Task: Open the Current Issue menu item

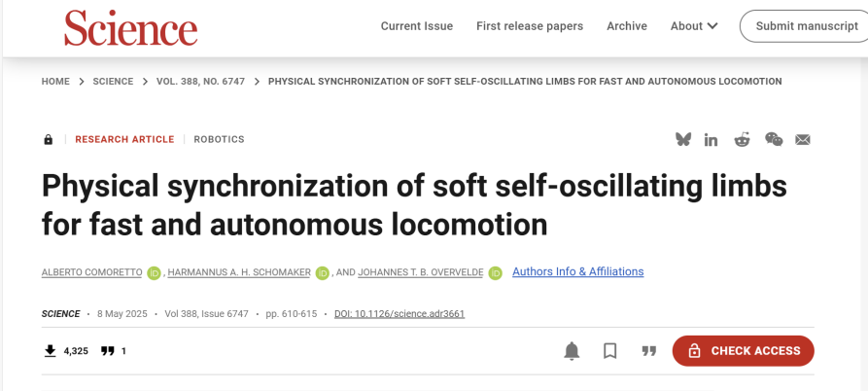Action: 417,26
